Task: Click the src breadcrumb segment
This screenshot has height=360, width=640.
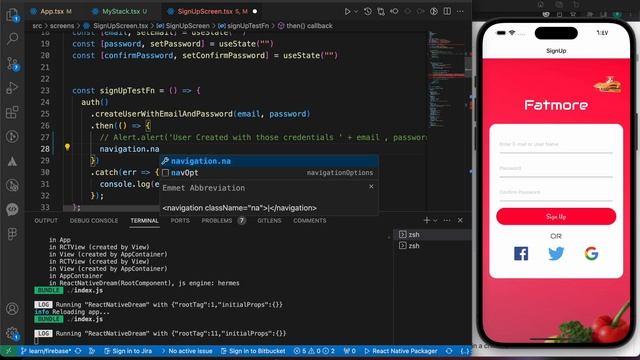Action: coord(37,26)
